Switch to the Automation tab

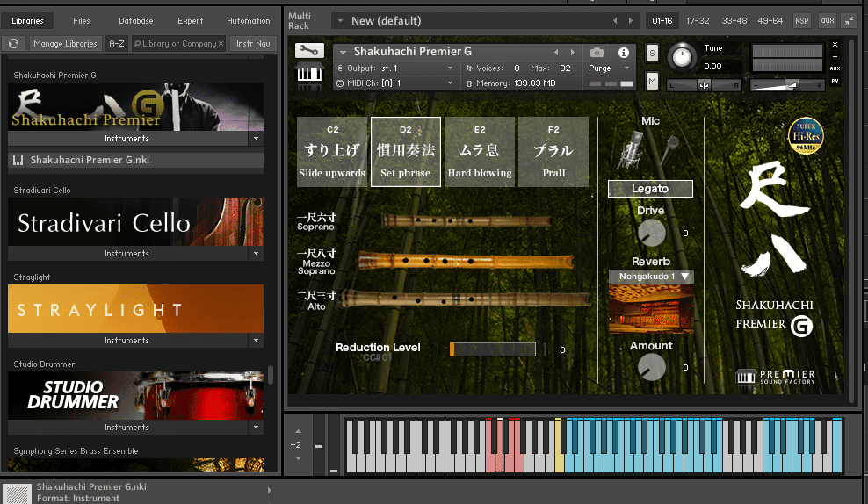pyautogui.click(x=249, y=20)
